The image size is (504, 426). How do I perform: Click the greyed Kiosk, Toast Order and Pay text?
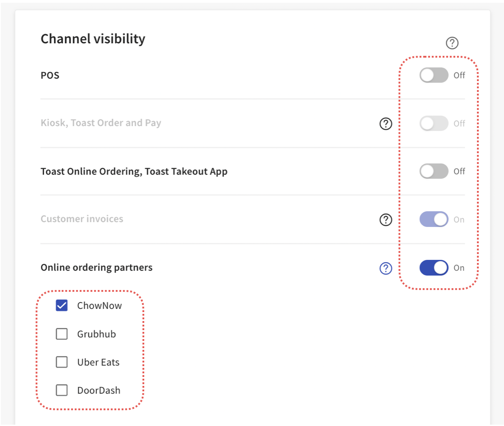[100, 122]
